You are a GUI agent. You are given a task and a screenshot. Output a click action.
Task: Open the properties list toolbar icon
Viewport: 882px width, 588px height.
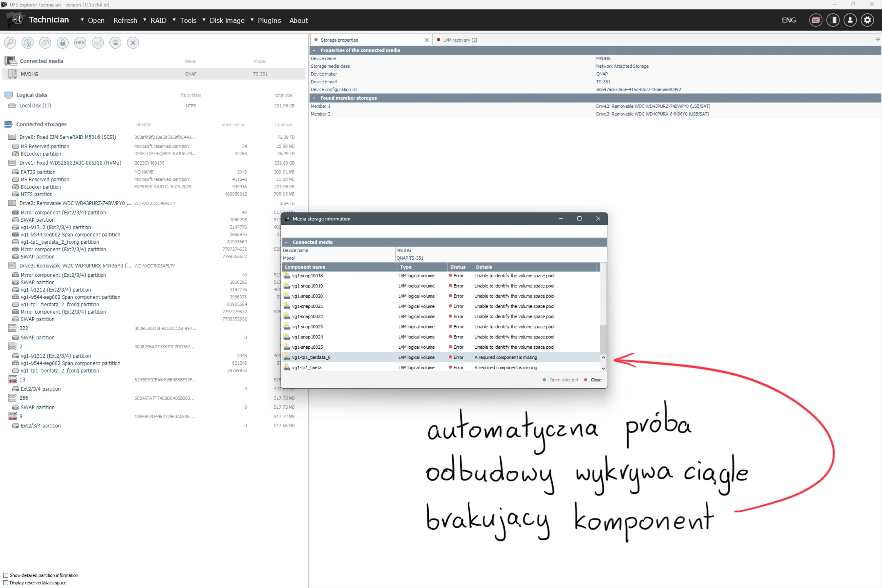point(115,42)
